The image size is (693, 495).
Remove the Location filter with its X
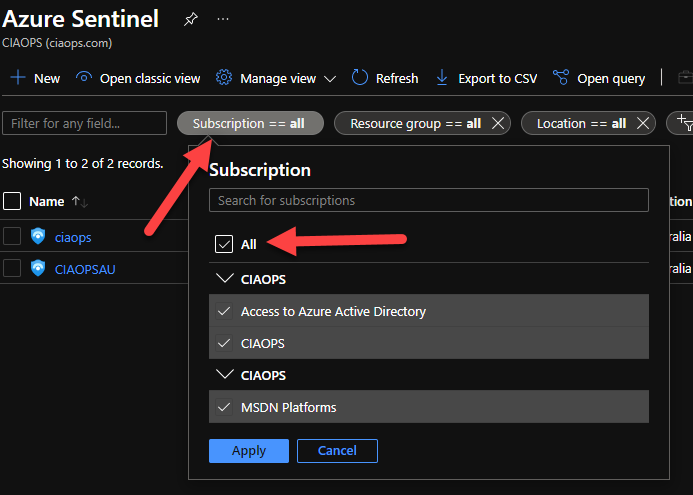coord(643,123)
